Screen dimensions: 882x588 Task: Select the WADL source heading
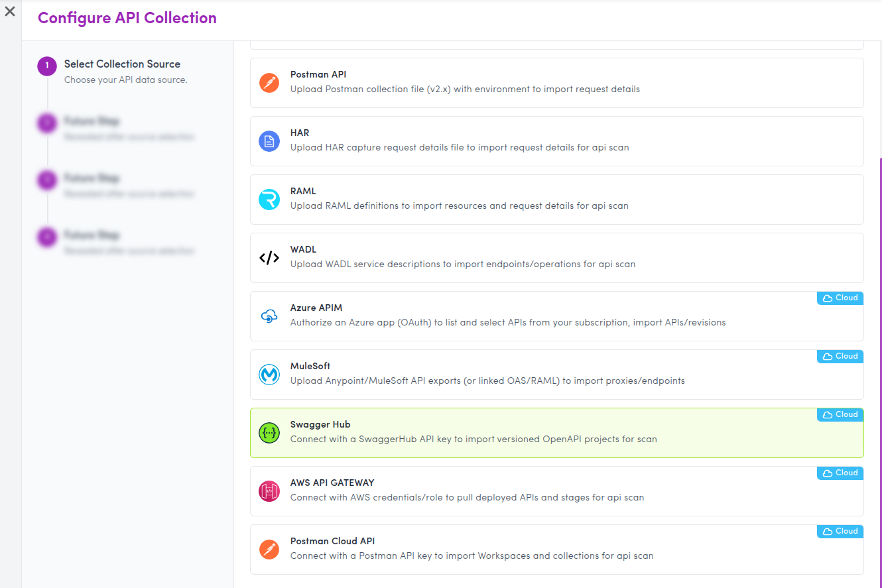click(303, 249)
